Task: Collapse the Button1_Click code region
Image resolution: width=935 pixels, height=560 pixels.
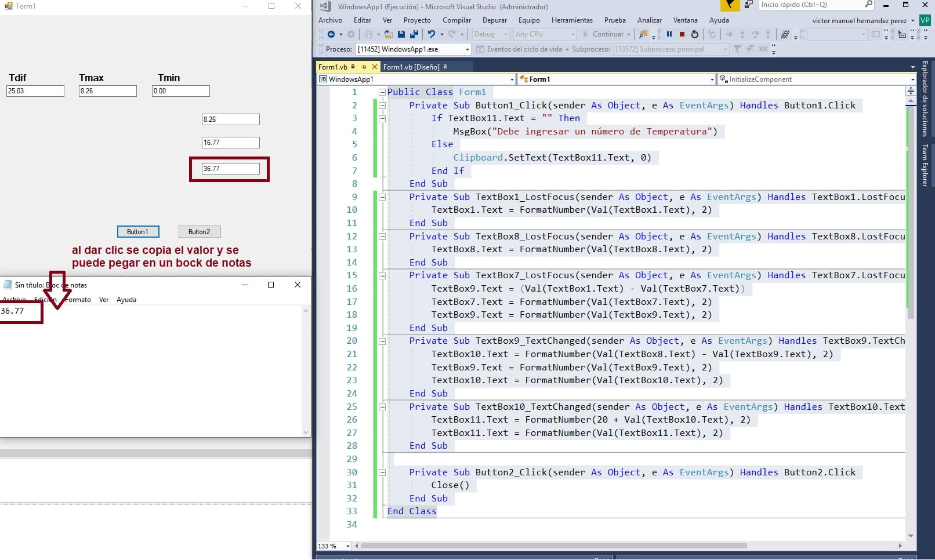Action: tap(382, 106)
